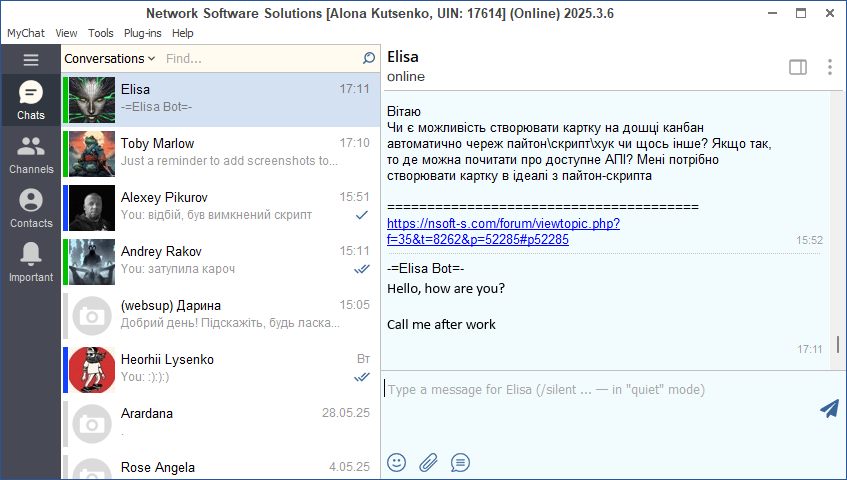Image resolution: width=847 pixels, height=480 pixels.
Task: Open the Tools menu
Action: [101, 33]
